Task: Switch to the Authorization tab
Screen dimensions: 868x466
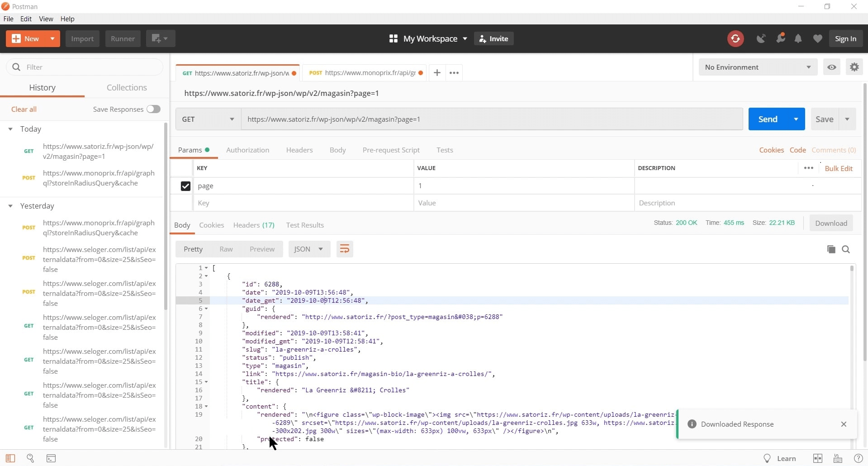Action: pyautogui.click(x=247, y=150)
